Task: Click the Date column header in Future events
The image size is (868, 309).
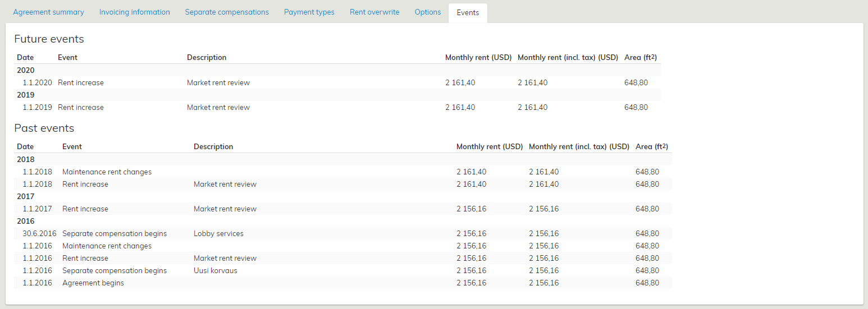Action: 25,58
